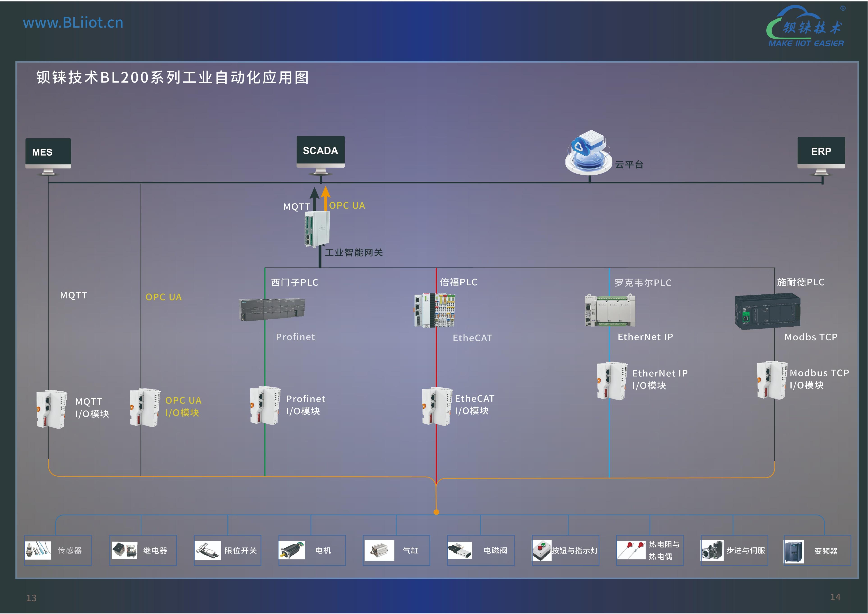Click the 云平台 label
Screen dimensions: 868x614
(629, 165)
